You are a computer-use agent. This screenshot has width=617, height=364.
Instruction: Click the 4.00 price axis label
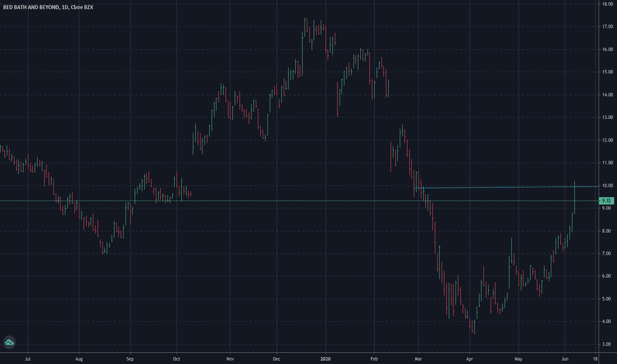[x=607, y=322]
